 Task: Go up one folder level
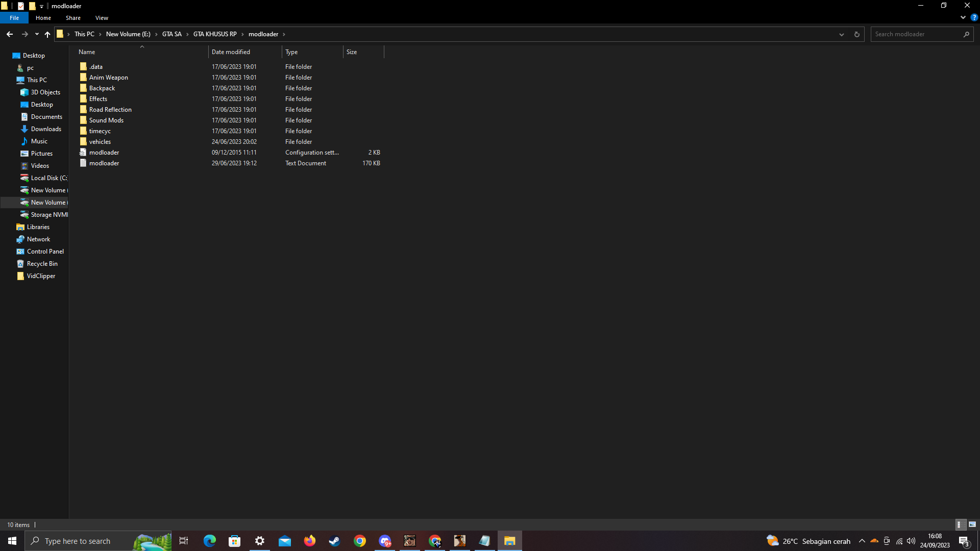tap(47, 34)
